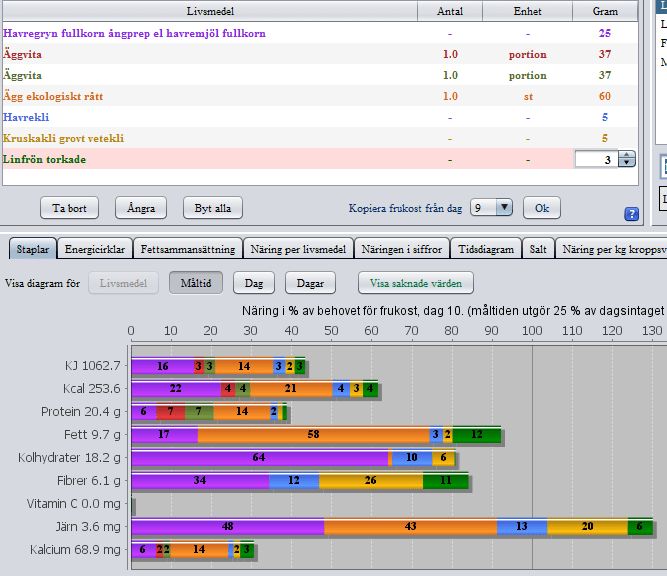
Task: Select the Tidsdiagram tab
Action: 485,249
